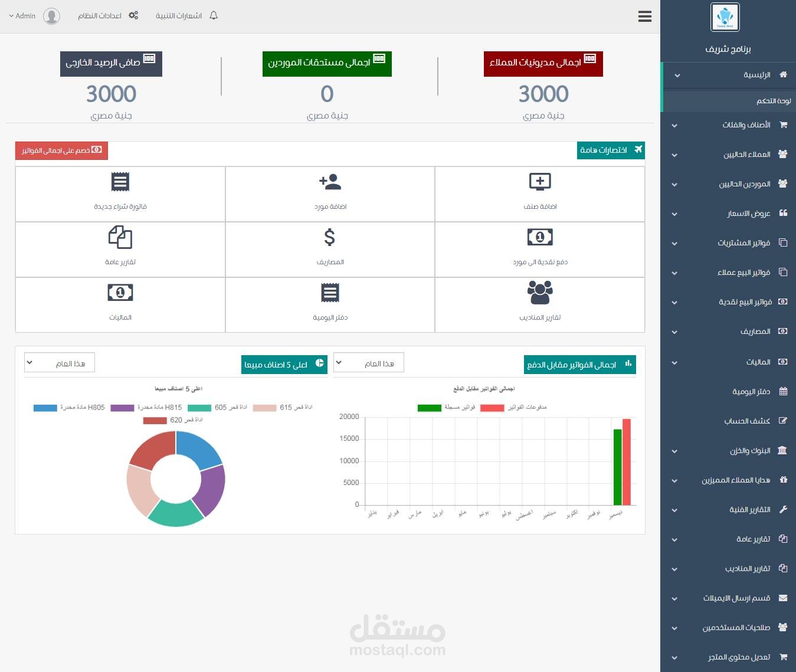Image resolution: width=796 pixels, height=672 pixels.
Task: Click the users icon beside العملاء الحاليين
Action: click(x=783, y=155)
